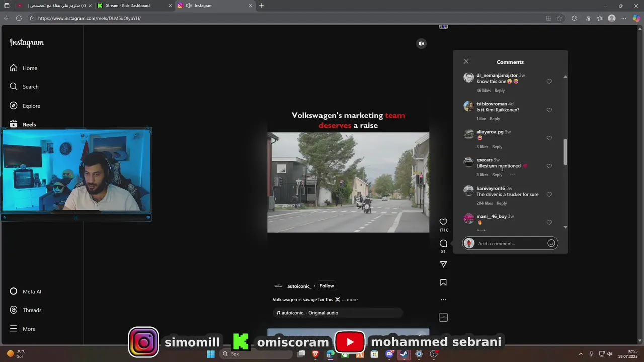
Task: Open the browser extensions icon
Action: point(574,18)
